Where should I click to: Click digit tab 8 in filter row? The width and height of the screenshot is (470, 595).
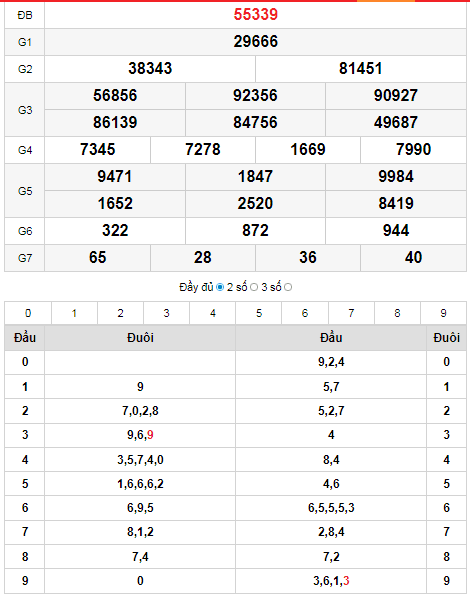(x=397, y=313)
